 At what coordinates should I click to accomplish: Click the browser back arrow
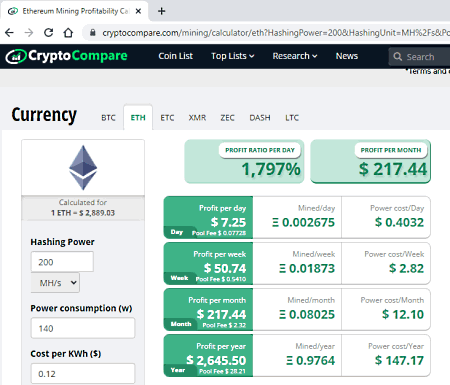pyautogui.click(x=9, y=33)
